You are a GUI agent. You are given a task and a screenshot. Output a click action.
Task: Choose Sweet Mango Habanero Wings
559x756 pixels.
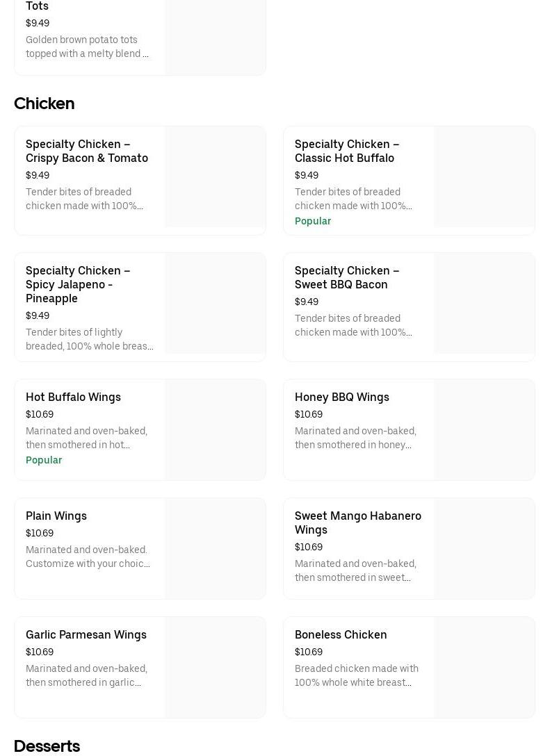[357, 523]
